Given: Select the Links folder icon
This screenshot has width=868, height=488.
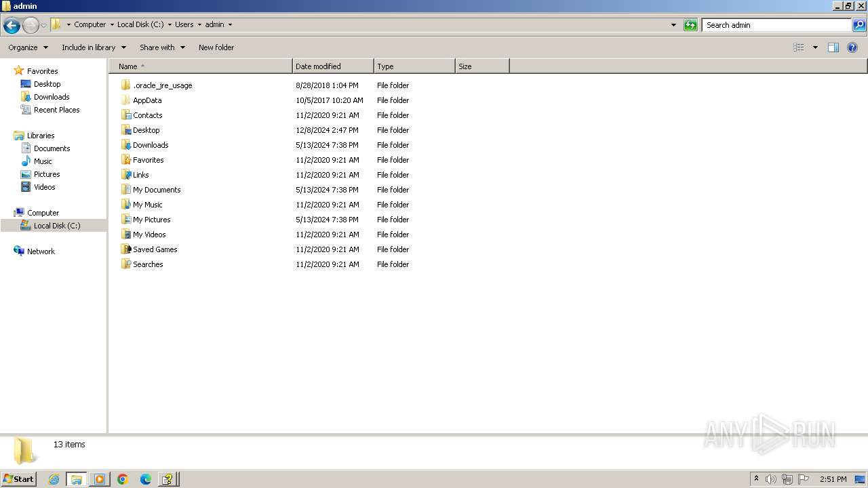Looking at the screenshot, I should pos(125,175).
